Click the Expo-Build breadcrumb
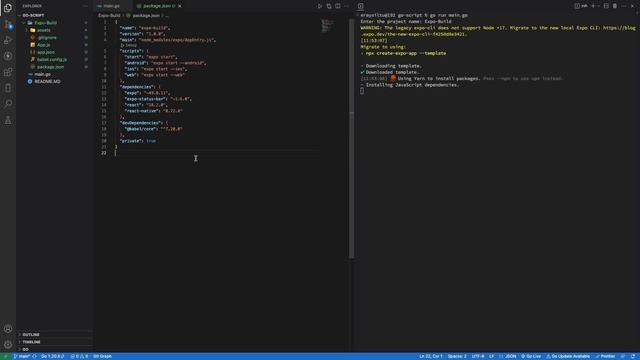Viewport: 640px width, 360px height. [109, 16]
